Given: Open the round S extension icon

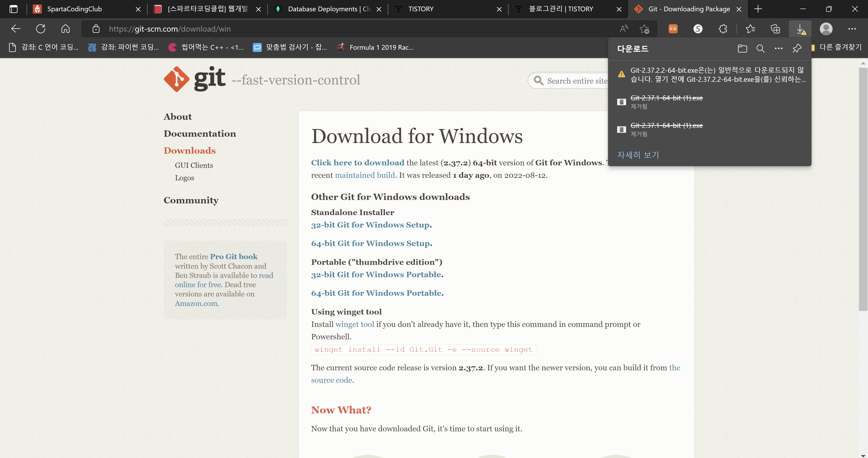Looking at the screenshot, I should 698,29.
